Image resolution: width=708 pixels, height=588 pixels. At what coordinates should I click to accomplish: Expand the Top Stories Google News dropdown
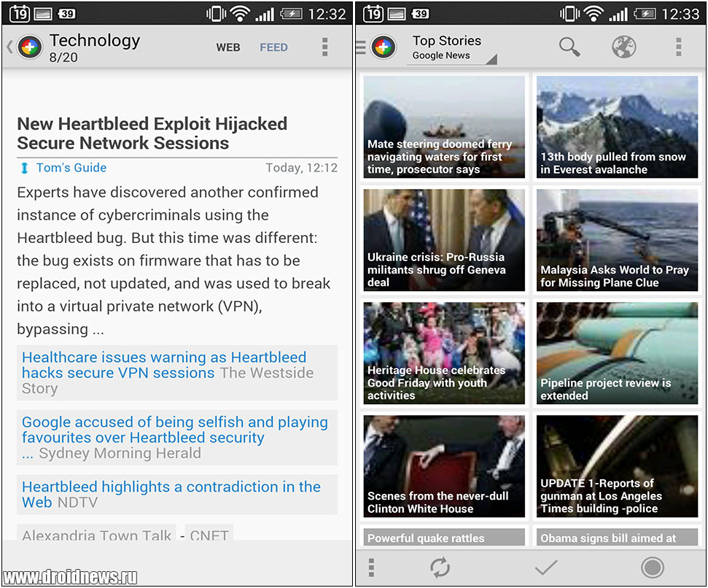[452, 48]
